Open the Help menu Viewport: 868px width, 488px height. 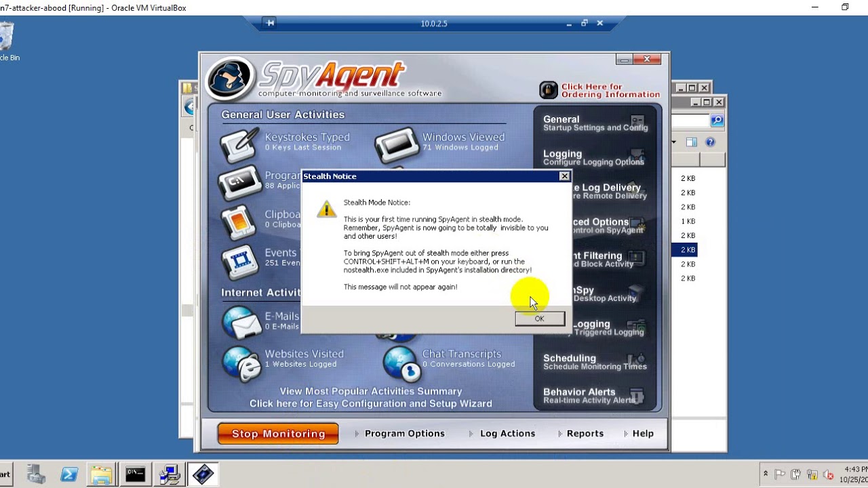click(x=643, y=434)
